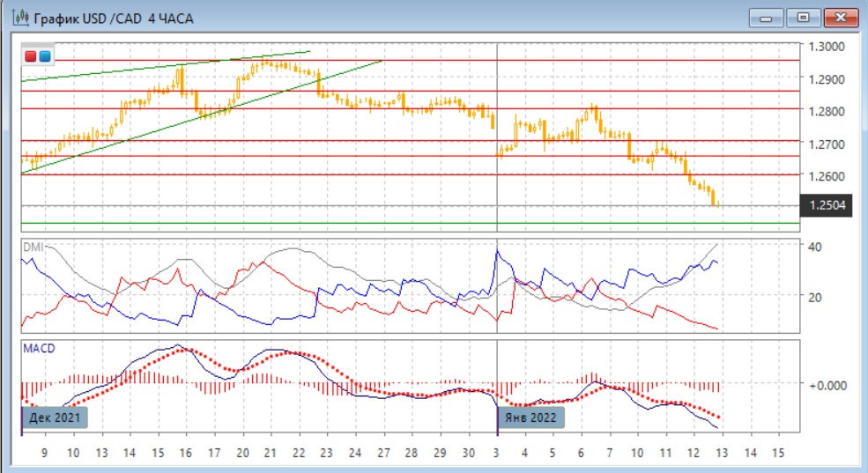Click the window title График USD /CAD 4 ЧАСА
Image resolution: width=868 pixels, height=473 pixels.
coord(114,18)
